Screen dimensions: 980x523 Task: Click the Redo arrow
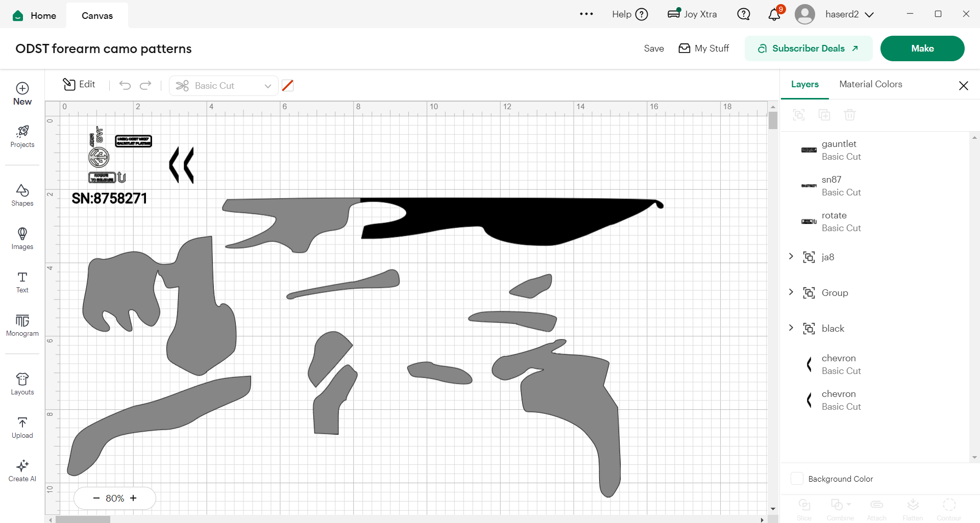146,85
